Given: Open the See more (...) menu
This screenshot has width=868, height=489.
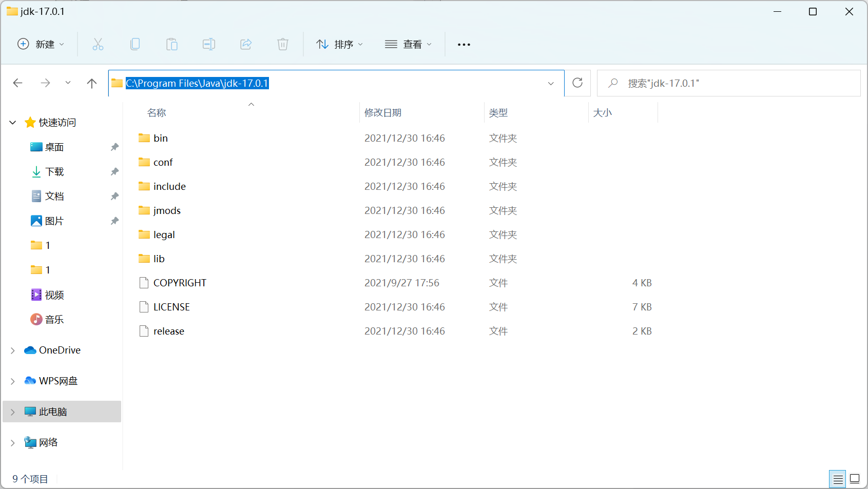Looking at the screenshot, I should [464, 44].
